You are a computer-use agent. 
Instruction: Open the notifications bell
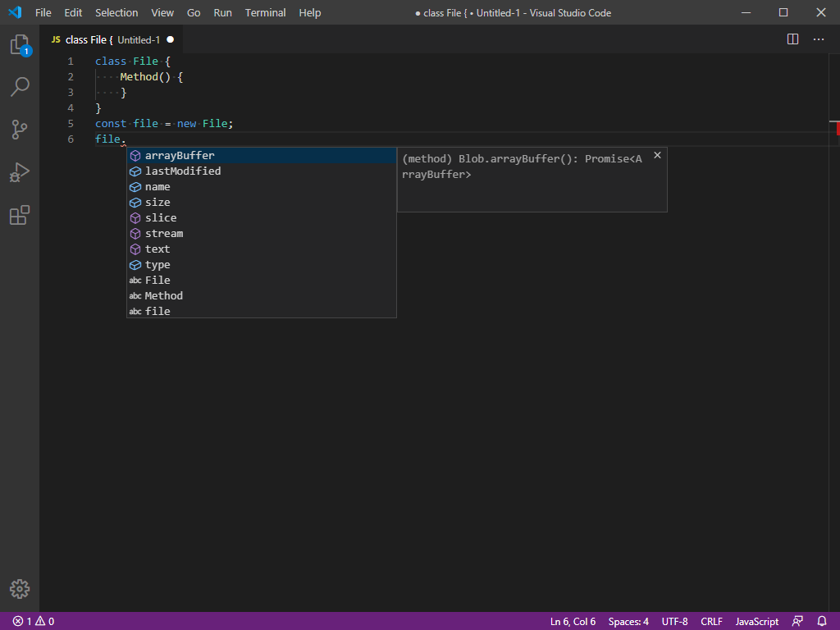point(822,622)
